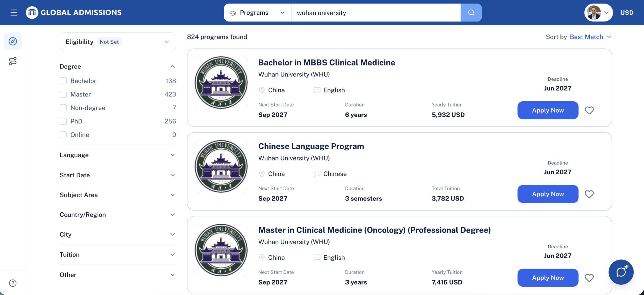Open the compass Explore sidebar icon
The height and width of the screenshot is (295, 644).
click(13, 41)
